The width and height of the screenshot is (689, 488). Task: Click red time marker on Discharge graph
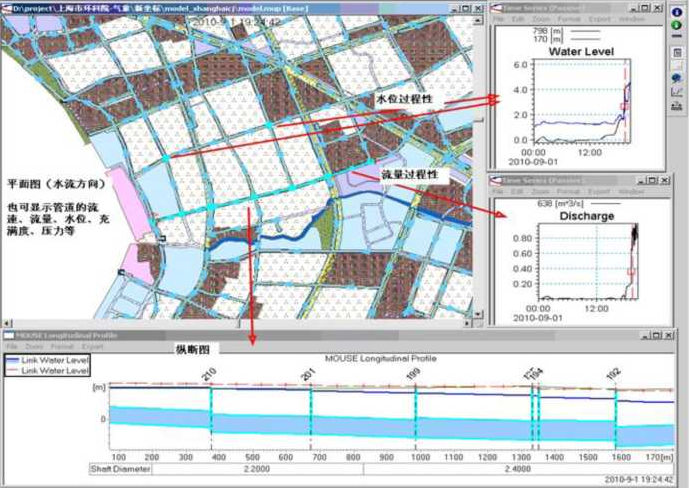pyautogui.click(x=631, y=271)
